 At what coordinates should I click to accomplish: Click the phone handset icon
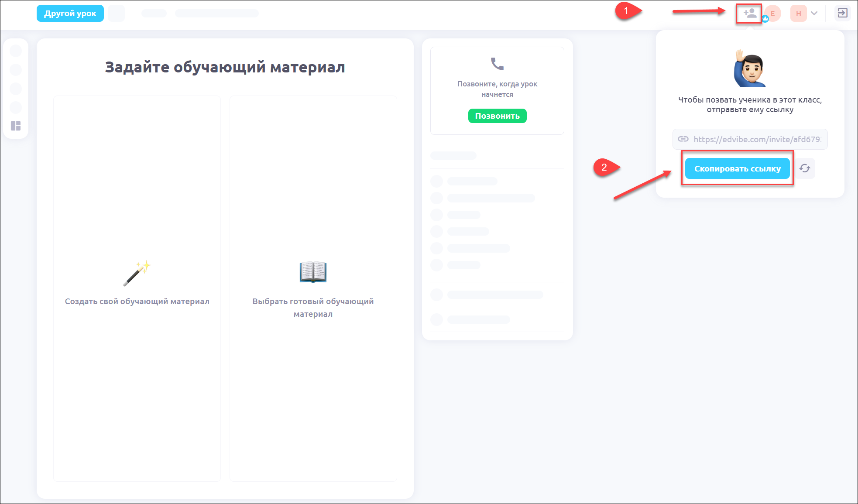tap(497, 64)
